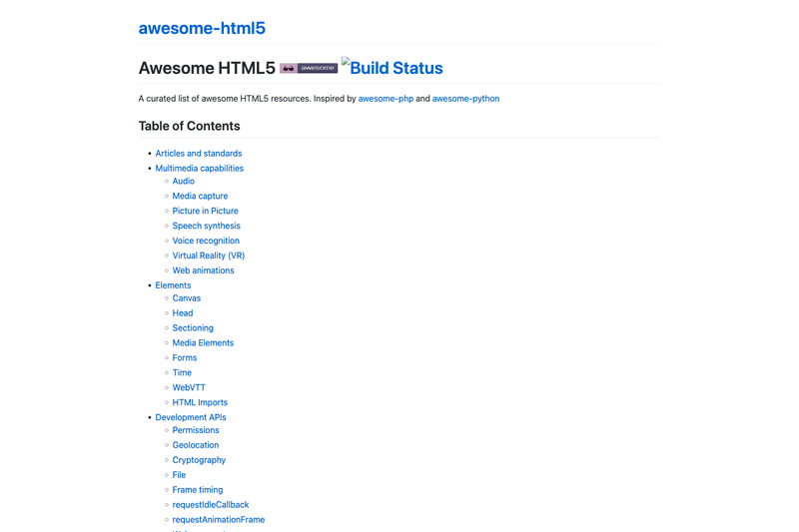
Task: Go to Multimedia capabilities section
Action: coord(199,168)
